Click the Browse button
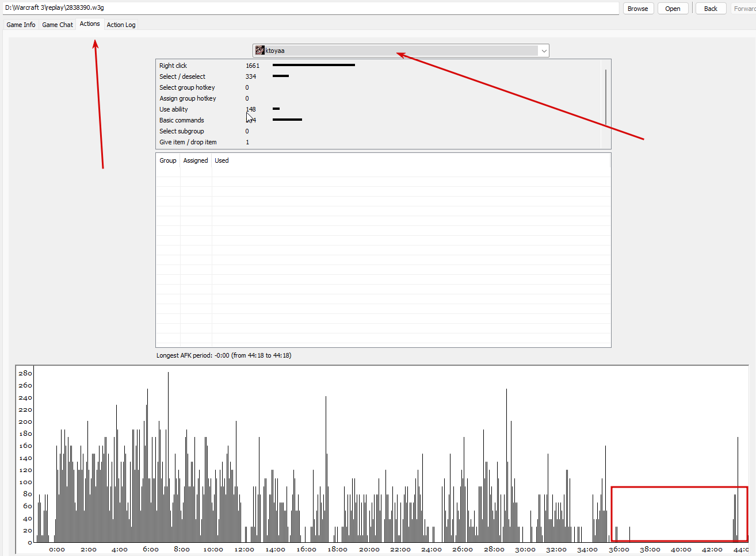This screenshot has width=756, height=556. pos(637,9)
